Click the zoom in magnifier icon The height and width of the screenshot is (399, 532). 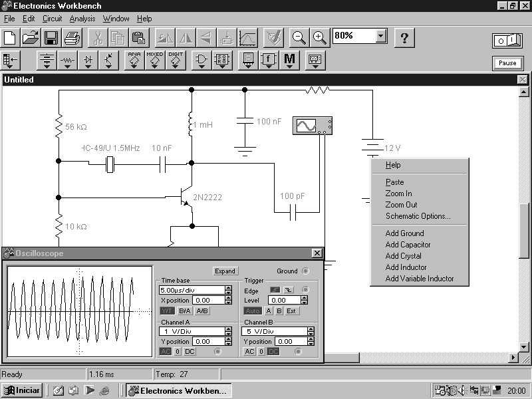[320, 38]
